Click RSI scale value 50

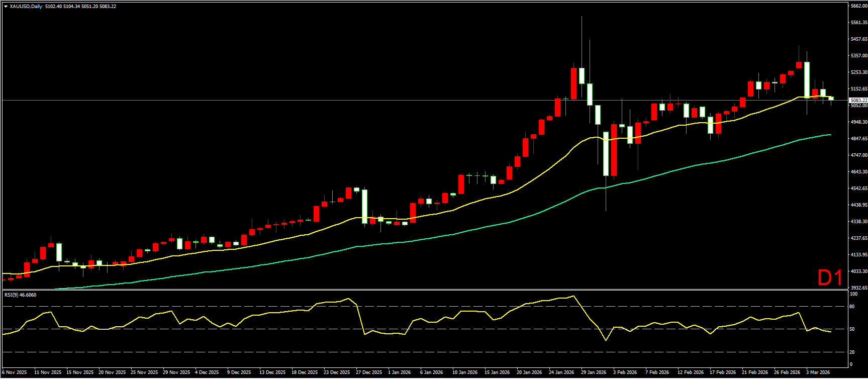[x=852, y=329]
